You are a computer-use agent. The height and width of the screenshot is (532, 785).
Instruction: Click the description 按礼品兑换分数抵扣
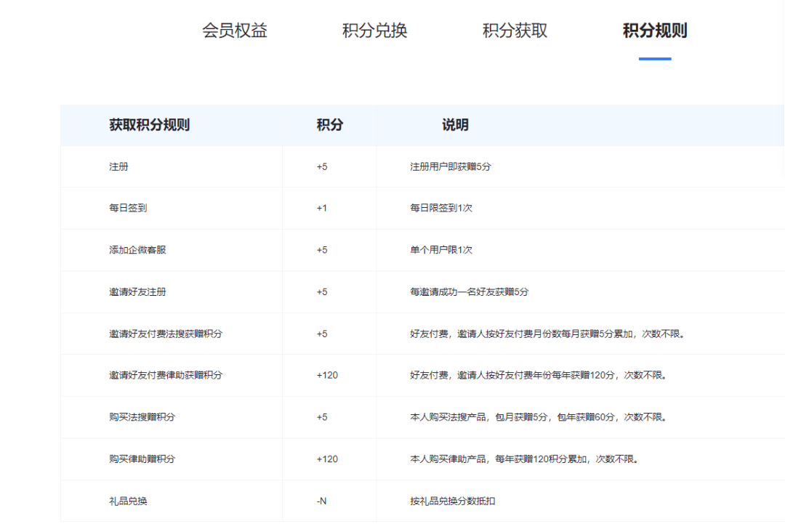(x=453, y=501)
